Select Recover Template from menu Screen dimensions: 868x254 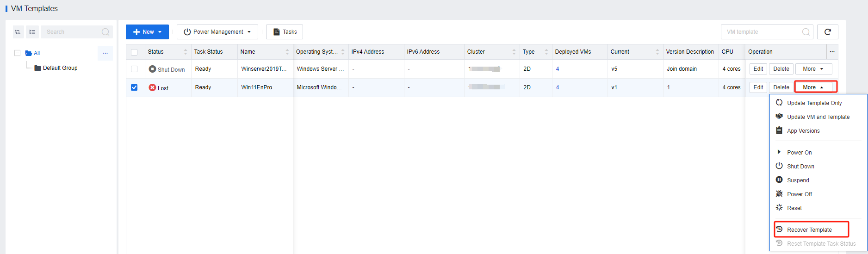pyautogui.click(x=809, y=230)
